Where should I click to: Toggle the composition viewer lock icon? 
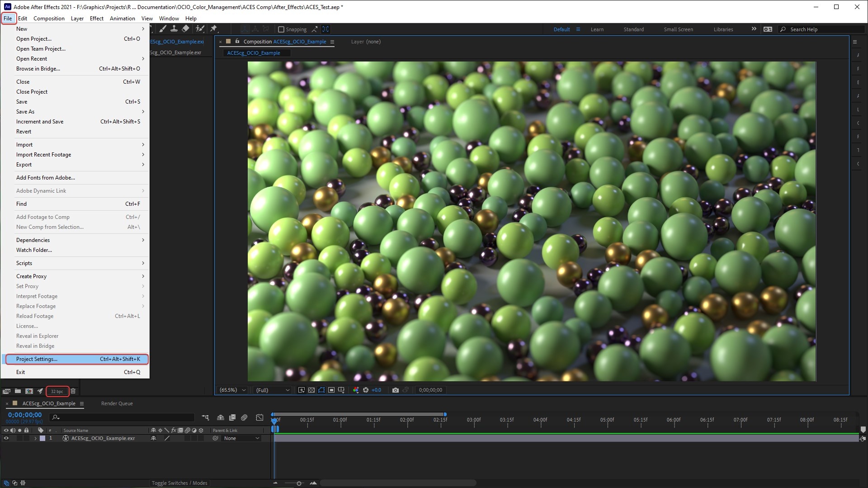pos(237,41)
